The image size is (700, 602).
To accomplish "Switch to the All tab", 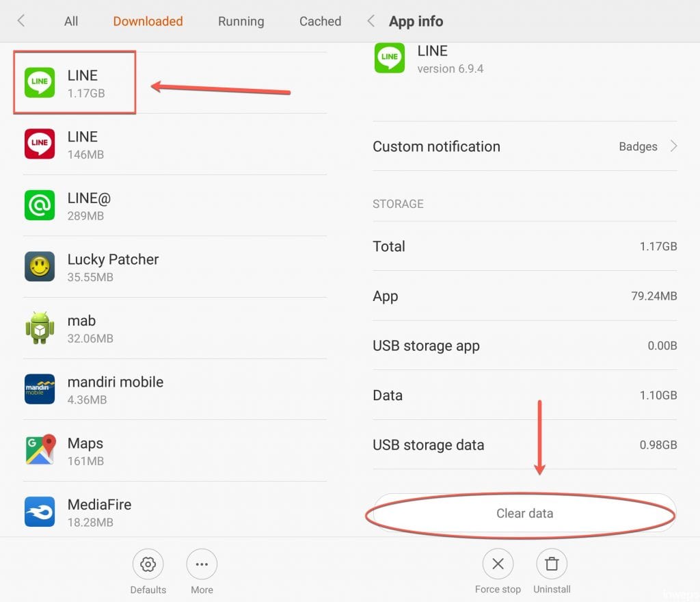I will [71, 21].
